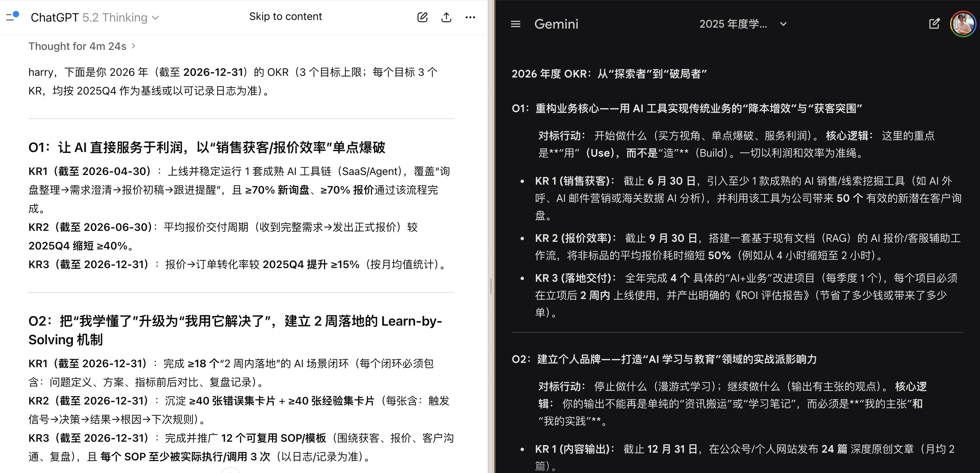This screenshot has height=473, width=980.
Task: Click Gemini's O2 建立个人品牌 heading
Action: (x=664, y=359)
